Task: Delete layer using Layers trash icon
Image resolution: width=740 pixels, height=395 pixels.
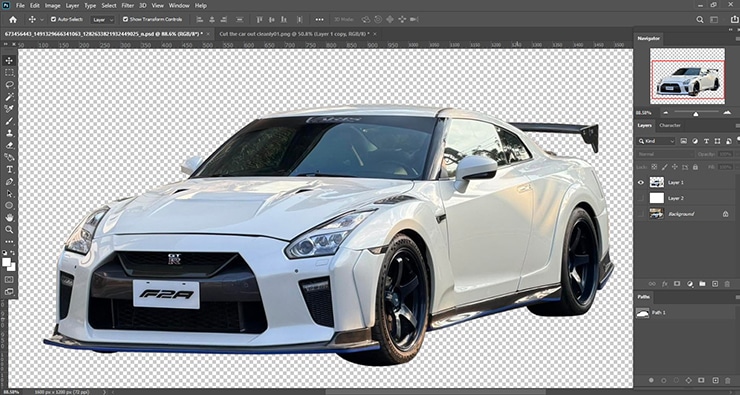Action: pyautogui.click(x=727, y=284)
